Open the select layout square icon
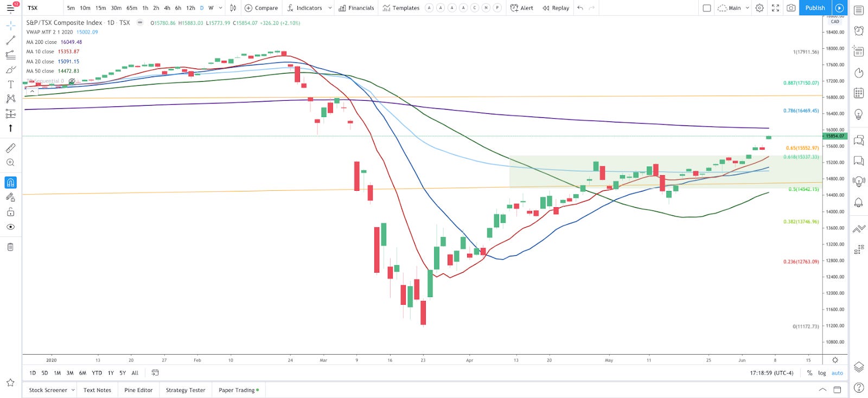Image resolution: width=868 pixels, height=398 pixels. click(x=706, y=8)
